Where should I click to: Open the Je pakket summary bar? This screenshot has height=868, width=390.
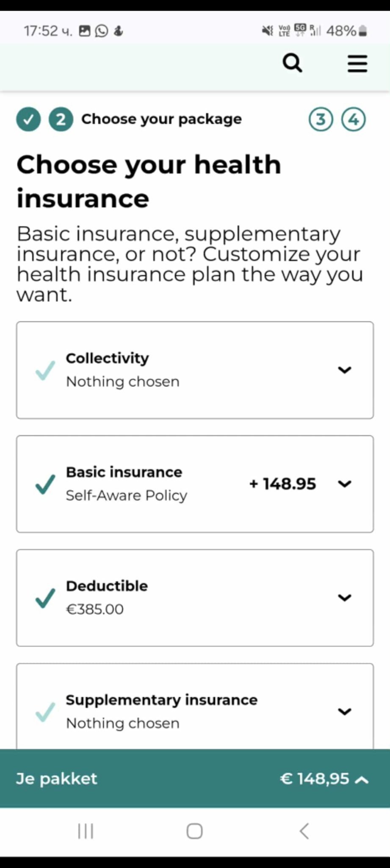(x=57, y=779)
